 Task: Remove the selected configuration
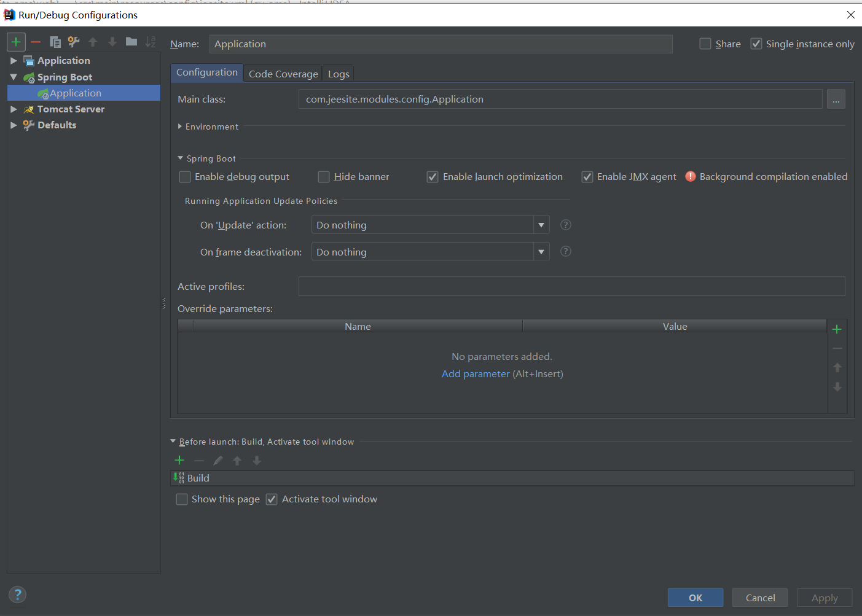(36, 42)
